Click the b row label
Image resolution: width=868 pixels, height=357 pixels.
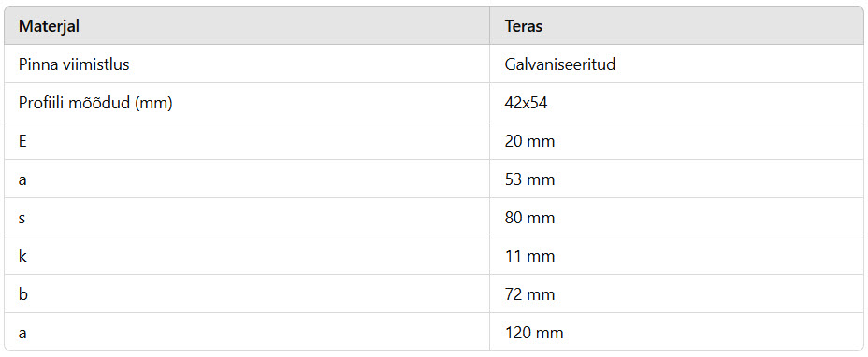click(22, 294)
